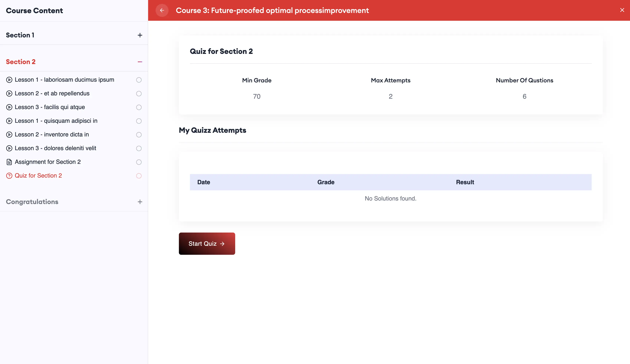Click the 'My Quizz Attempts' heading
This screenshot has width=630, height=364.
tap(213, 131)
